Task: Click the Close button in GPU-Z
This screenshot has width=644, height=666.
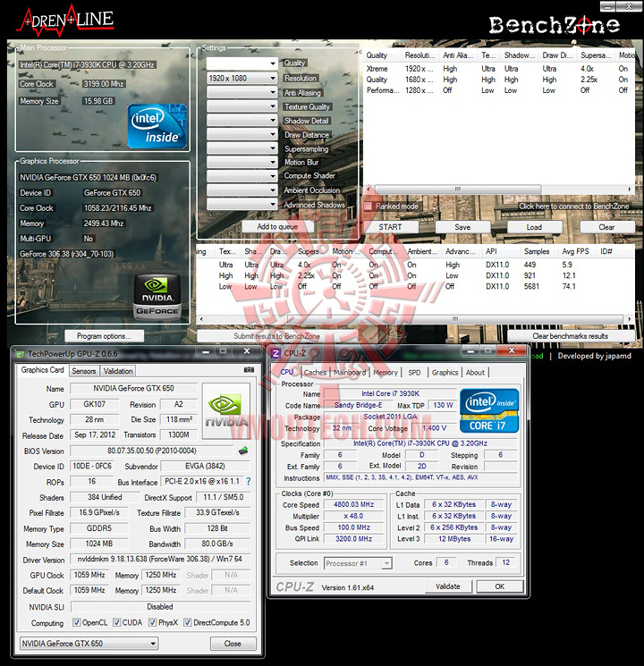Action: click(x=233, y=644)
